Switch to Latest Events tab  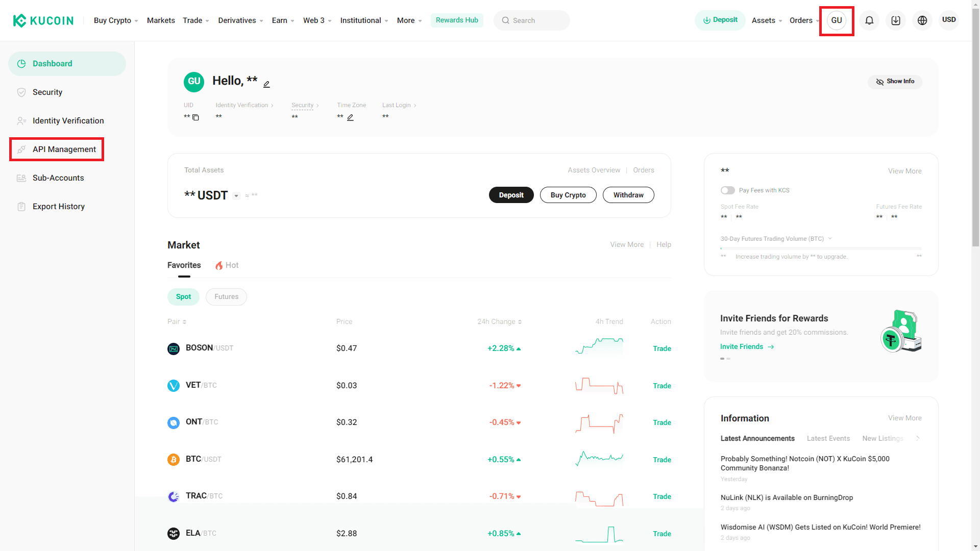click(x=828, y=438)
